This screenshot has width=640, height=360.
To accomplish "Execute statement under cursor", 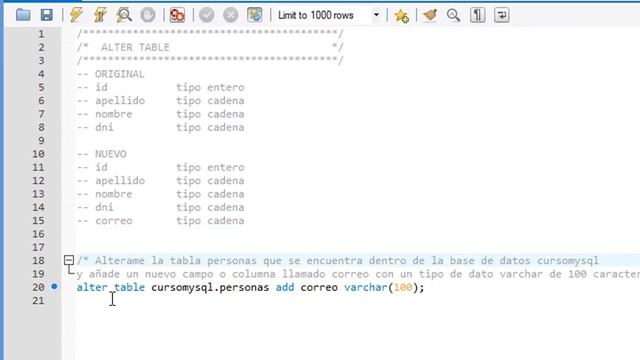I will (100, 15).
